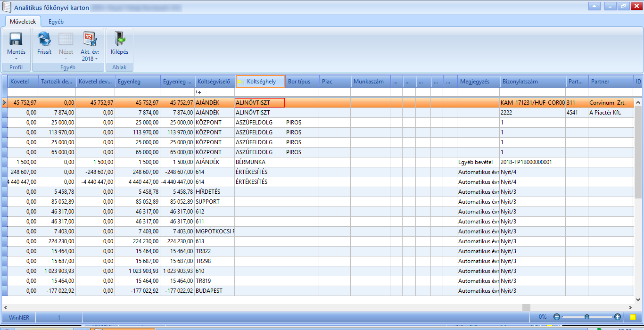Viewport: 644px width, 330px height.
Task: Click the Egyéb bevétel note cell
Action: tap(478, 162)
